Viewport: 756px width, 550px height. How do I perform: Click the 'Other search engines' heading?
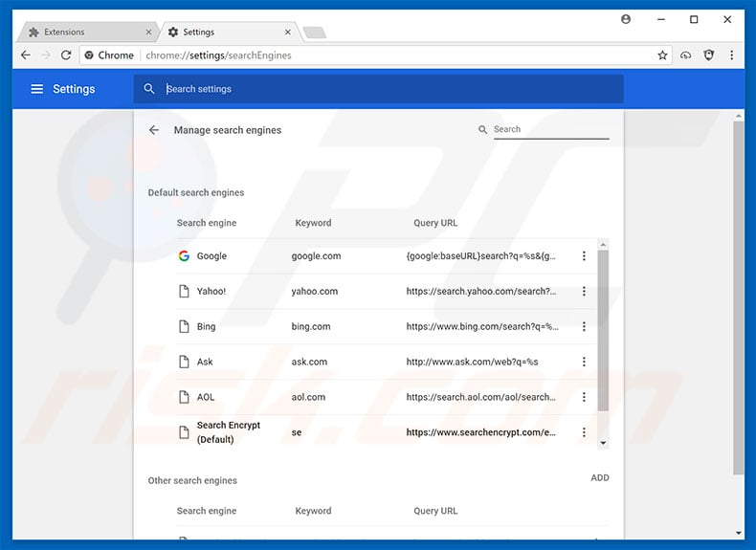[192, 480]
